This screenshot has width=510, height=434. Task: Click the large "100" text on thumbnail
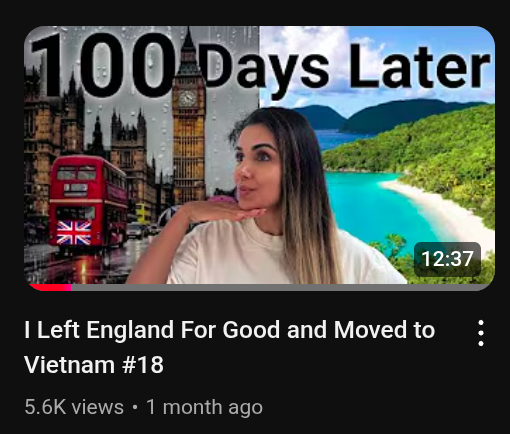coord(102,65)
